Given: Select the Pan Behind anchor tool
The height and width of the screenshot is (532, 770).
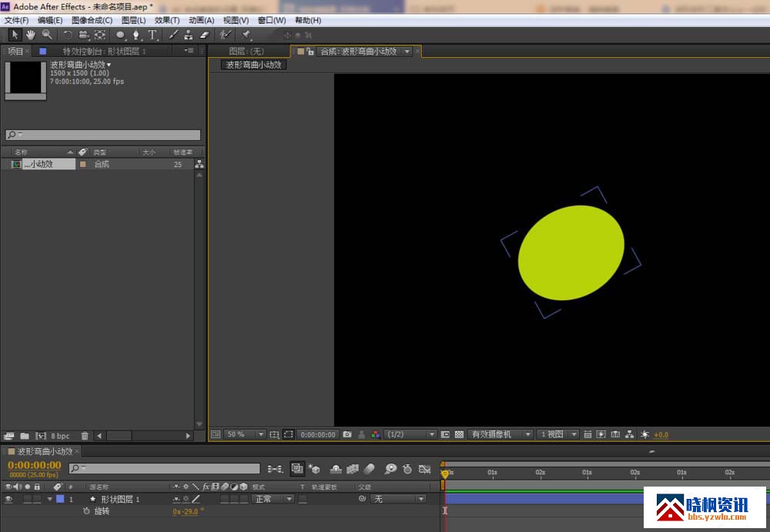Looking at the screenshot, I should 99,35.
